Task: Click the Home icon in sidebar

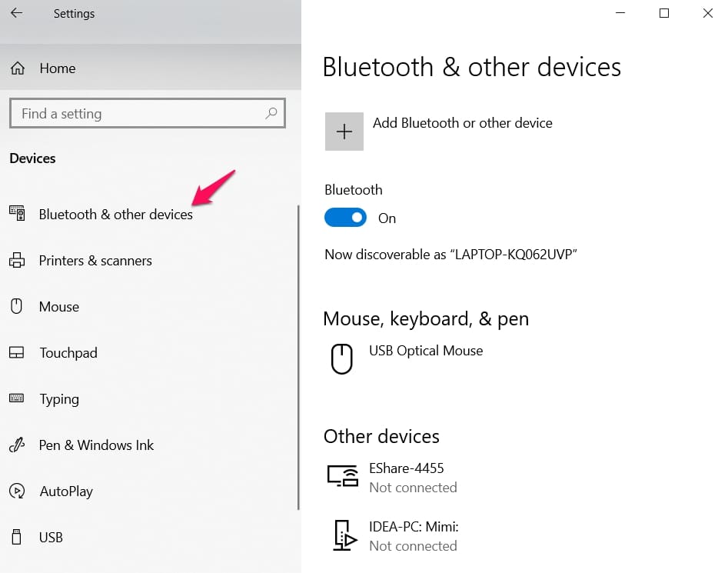Action: pyautogui.click(x=18, y=68)
